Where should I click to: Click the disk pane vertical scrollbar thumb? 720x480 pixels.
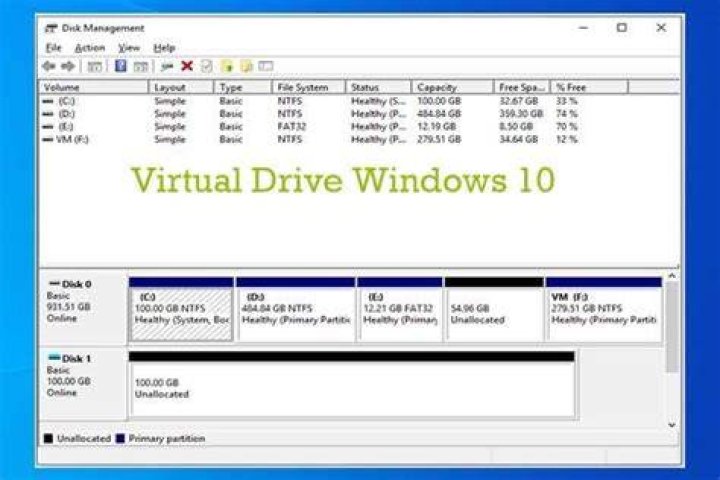coord(672,327)
